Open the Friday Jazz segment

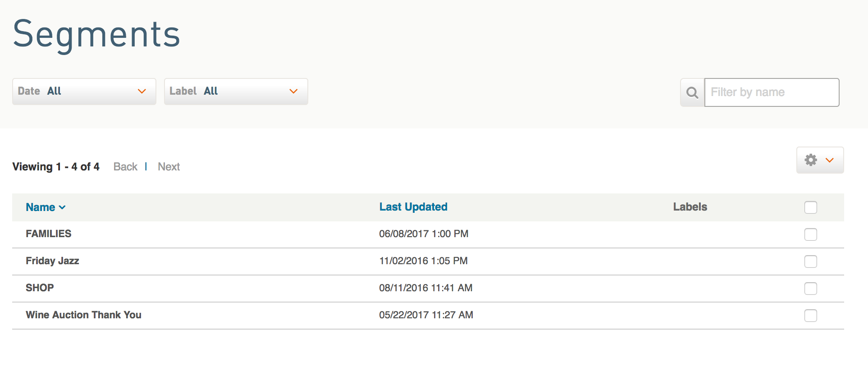pos(52,261)
